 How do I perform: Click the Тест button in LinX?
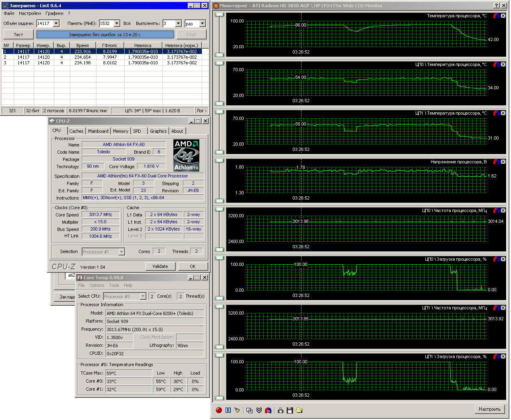(18, 35)
